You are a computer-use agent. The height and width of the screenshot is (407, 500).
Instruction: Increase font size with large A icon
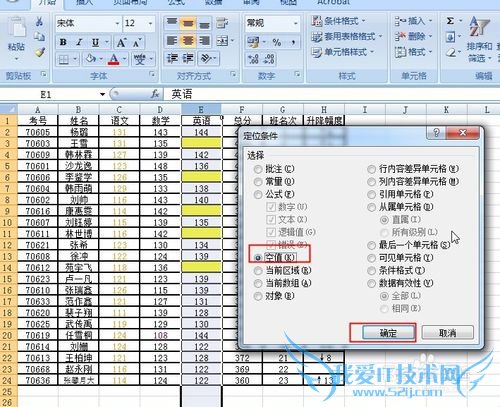121,42
